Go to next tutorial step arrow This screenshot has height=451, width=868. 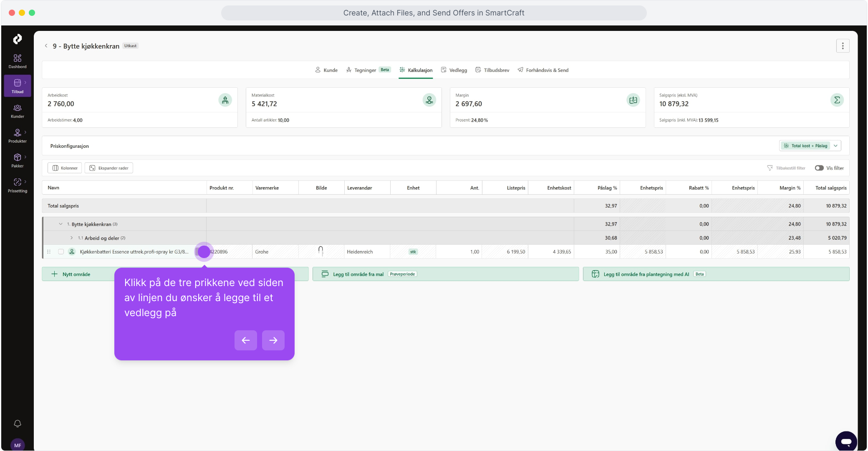pyautogui.click(x=273, y=340)
